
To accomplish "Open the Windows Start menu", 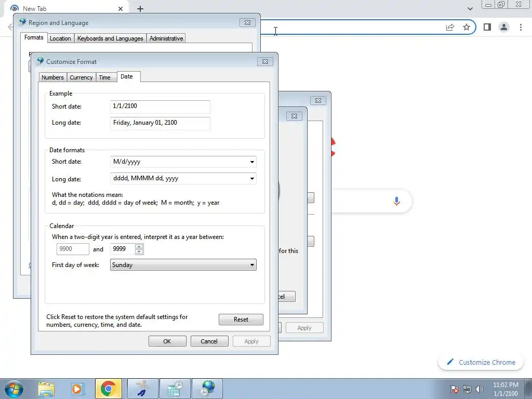I will [14, 389].
